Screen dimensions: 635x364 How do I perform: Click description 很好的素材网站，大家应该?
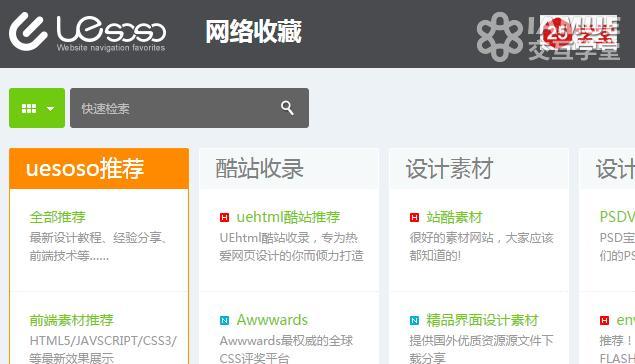(x=482, y=238)
